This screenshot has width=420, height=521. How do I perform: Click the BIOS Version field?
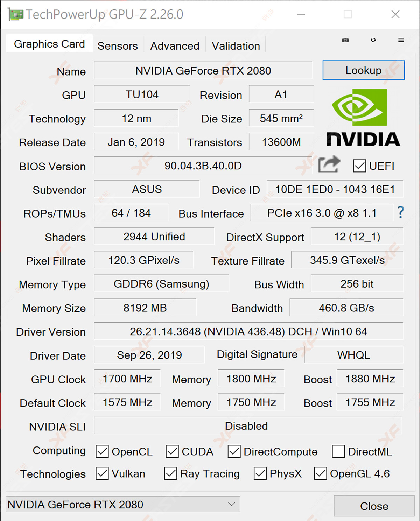tap(203, 166)
